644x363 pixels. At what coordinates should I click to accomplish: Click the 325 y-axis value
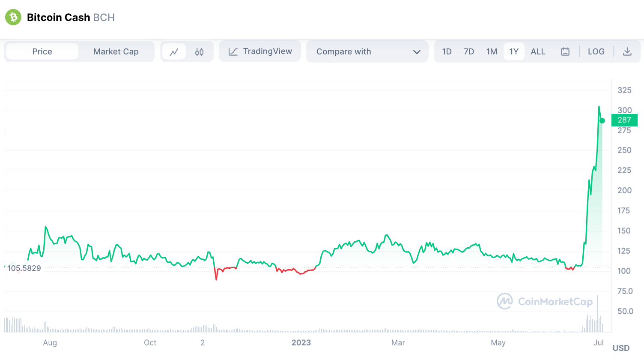pyautogui.click(x=625, y=90)
